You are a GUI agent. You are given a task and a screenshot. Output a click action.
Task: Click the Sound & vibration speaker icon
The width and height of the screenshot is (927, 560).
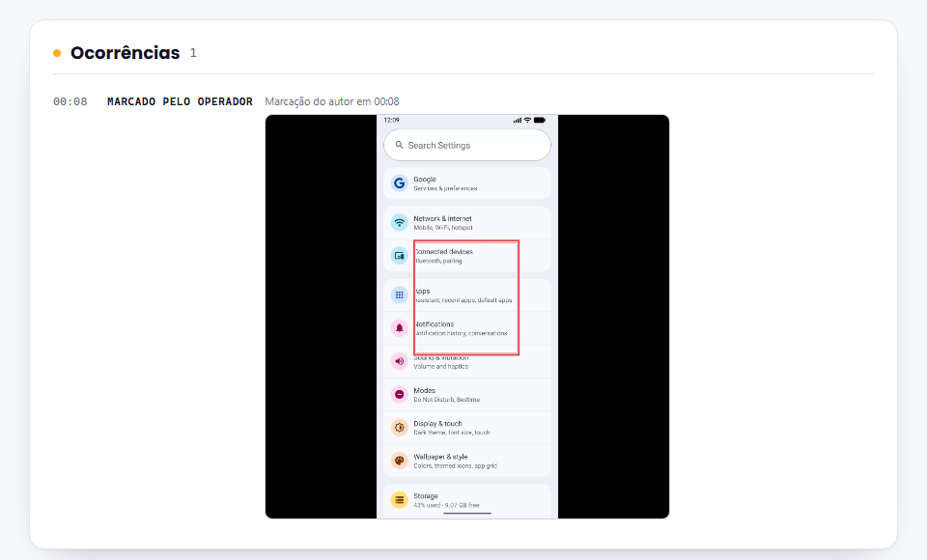400,361
